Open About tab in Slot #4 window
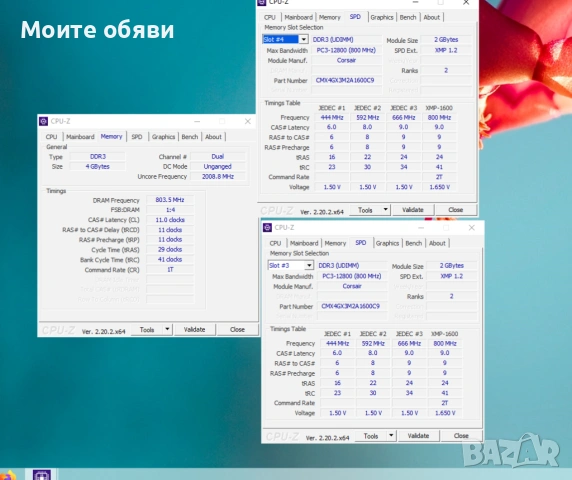The width and height of the screenshot is (572, 480). 432,17
